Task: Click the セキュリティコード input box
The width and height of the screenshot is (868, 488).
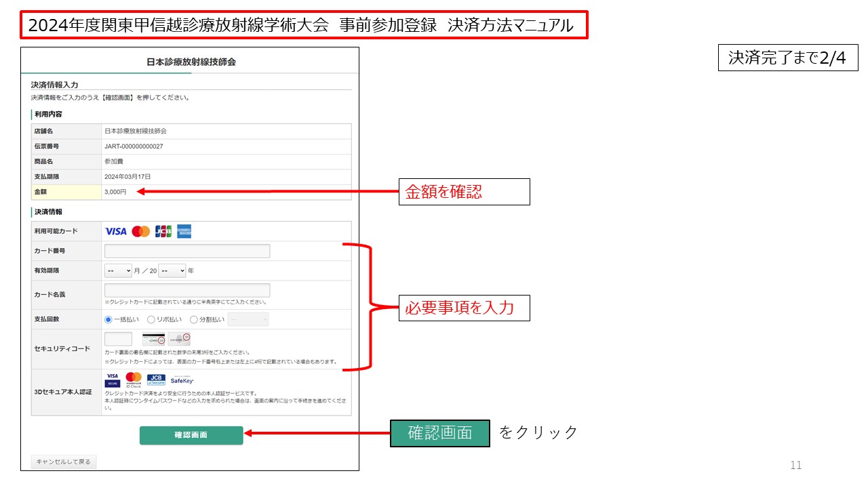Action: (x=119, y=340)
